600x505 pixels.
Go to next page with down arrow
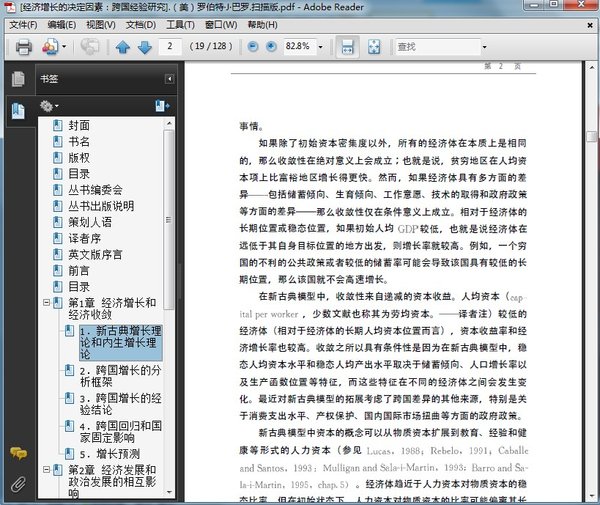click(x=145, y=47)
